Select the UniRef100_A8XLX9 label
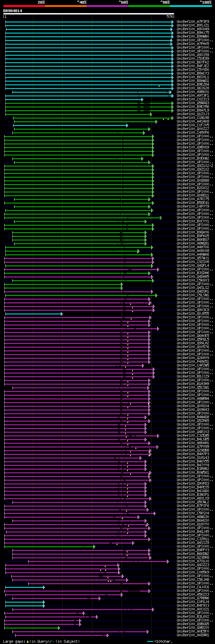This screenshot has height=644, width=215. (x=193, y=498)
